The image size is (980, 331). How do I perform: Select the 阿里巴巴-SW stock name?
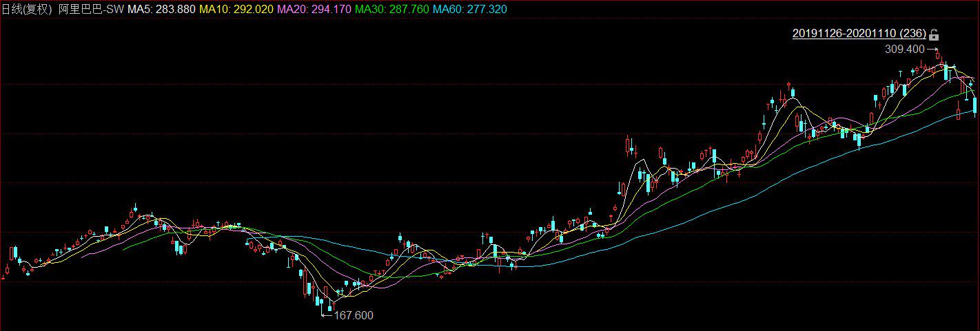[x=91, y=10]
